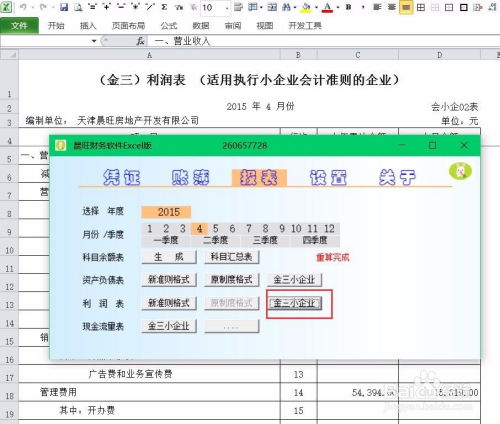Open the Name Box dropdown arrow
Image resolution: width=500 pixels, height=424 pixels.
coord(94,41)
